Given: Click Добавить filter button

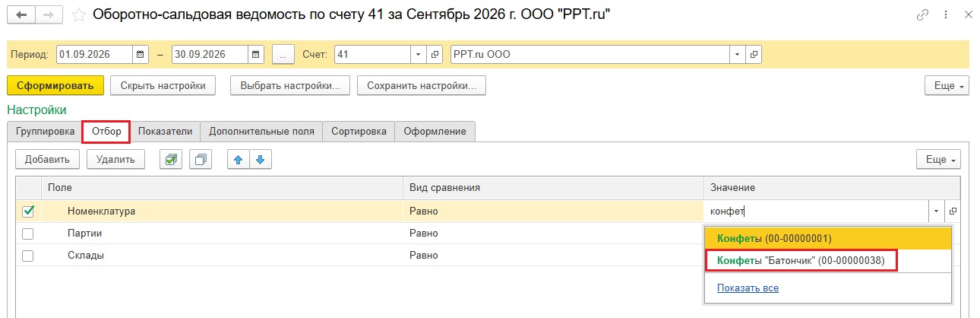Looking at the screenshot, I should tap(47, 159).
